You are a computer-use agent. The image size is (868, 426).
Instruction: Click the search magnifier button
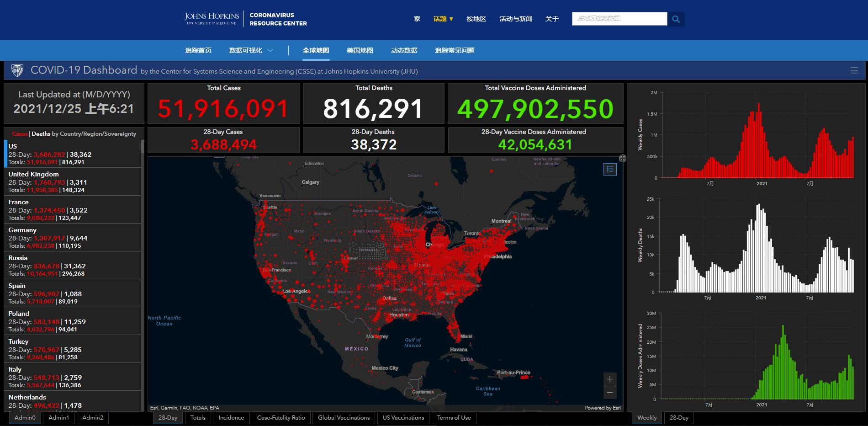[x=676, y=19]
